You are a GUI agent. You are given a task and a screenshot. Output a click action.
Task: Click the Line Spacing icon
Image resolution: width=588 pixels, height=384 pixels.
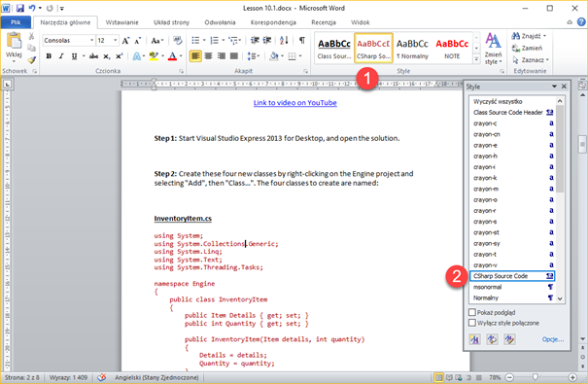click(252, 55)
